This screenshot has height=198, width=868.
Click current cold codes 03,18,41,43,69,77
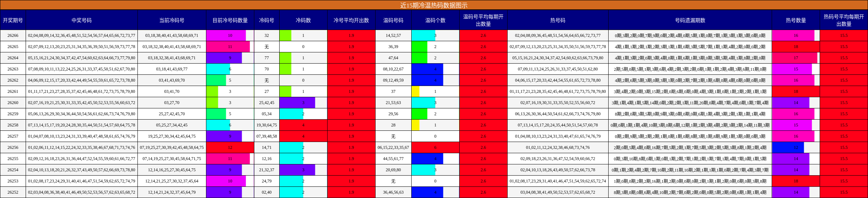click(172, 69)
